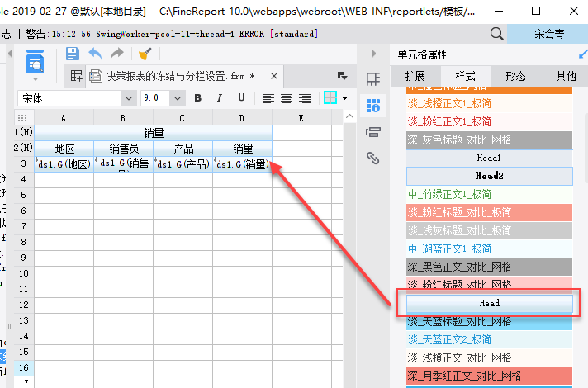Select the ds1.G(销量) cell
Image resolution: width=588 pixels, height=388 pixels.
click(x=242, y=164)
